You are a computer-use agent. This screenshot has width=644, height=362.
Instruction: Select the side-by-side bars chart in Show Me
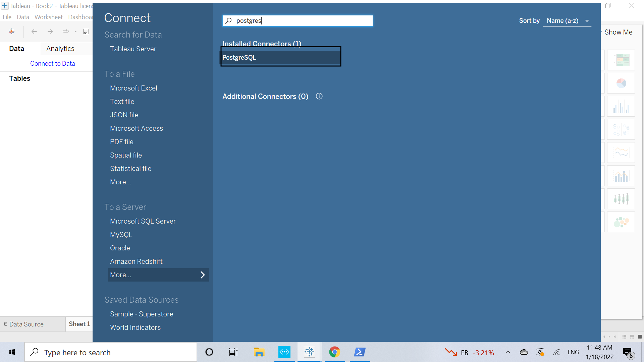(621, 106)
